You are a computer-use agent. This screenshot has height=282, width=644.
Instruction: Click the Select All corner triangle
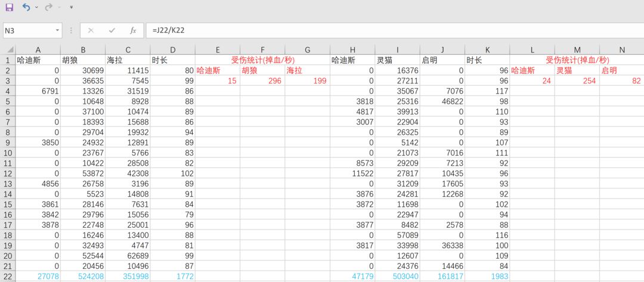tap(10, 49)
